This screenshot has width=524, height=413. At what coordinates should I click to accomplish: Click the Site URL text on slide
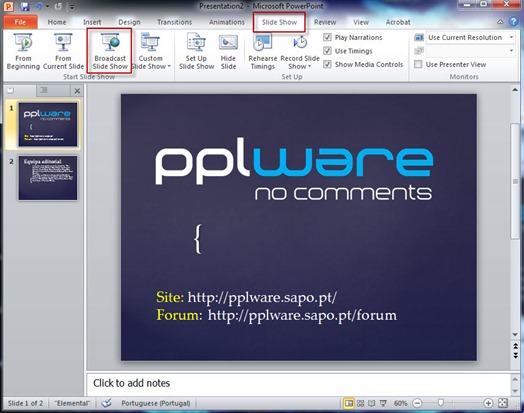pyautogui.click(x=262, y=297)
